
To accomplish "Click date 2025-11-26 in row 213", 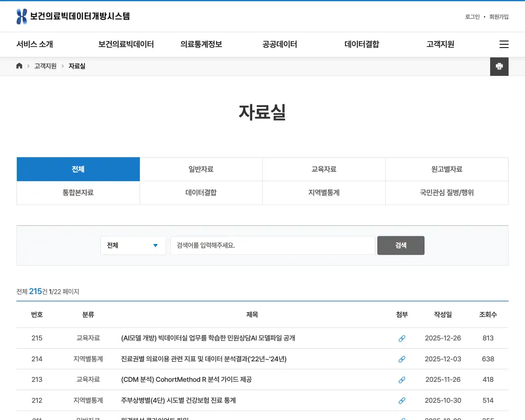I will 443,379.
